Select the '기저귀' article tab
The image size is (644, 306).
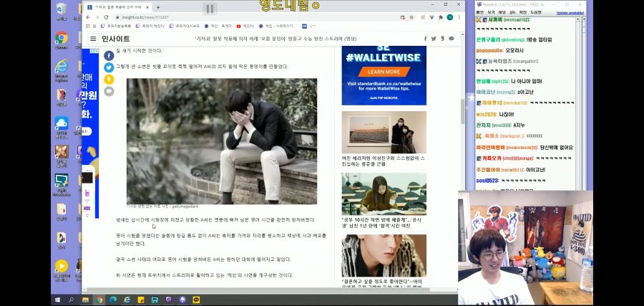pyautogui.click(x=118, y=7)
